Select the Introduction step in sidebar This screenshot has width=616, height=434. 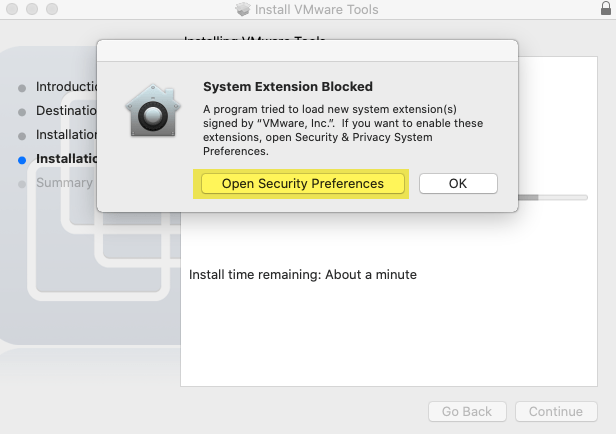click(66, 86)
